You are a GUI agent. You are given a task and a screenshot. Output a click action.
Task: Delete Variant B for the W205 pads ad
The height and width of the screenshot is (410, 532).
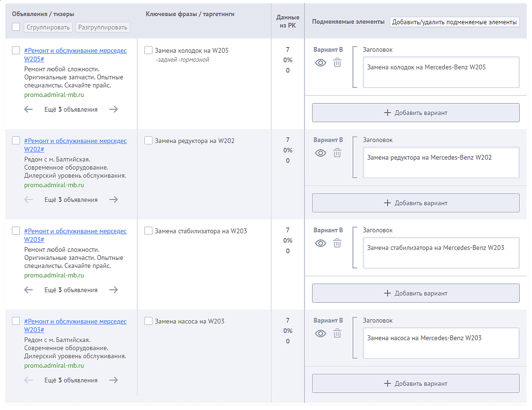[x=337, y=63]
